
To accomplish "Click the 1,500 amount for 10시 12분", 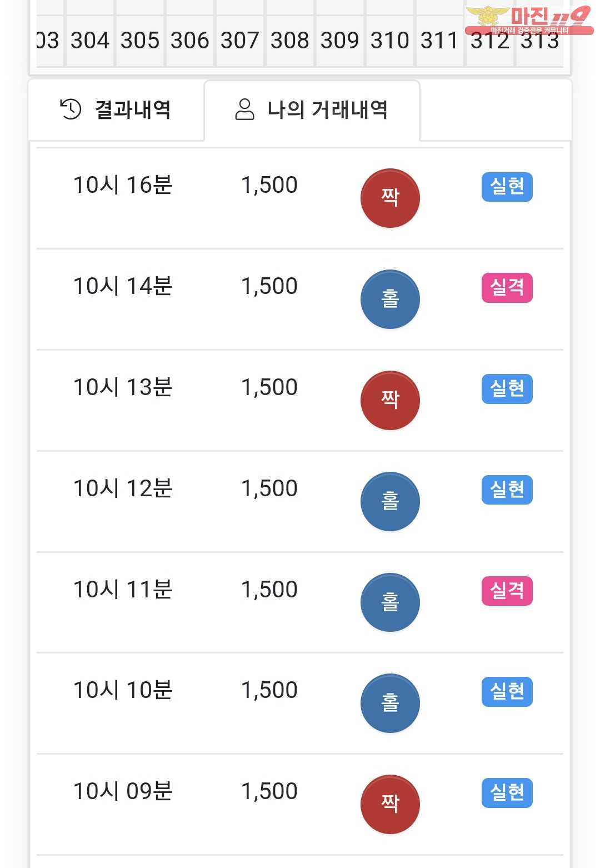I will click(x=269, y=488).
